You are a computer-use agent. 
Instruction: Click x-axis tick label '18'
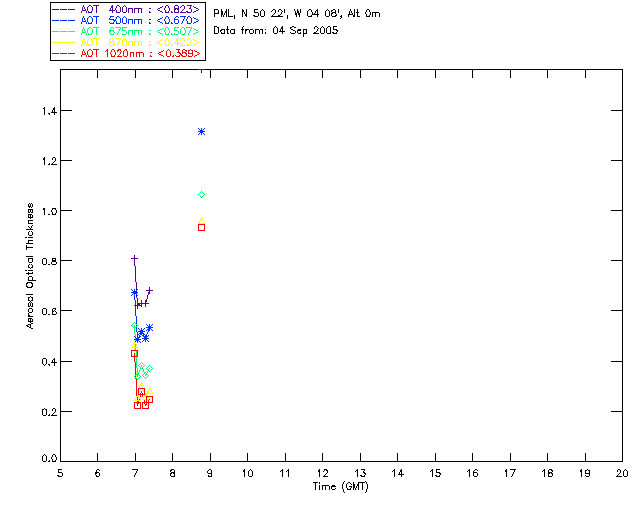[547, 474]
